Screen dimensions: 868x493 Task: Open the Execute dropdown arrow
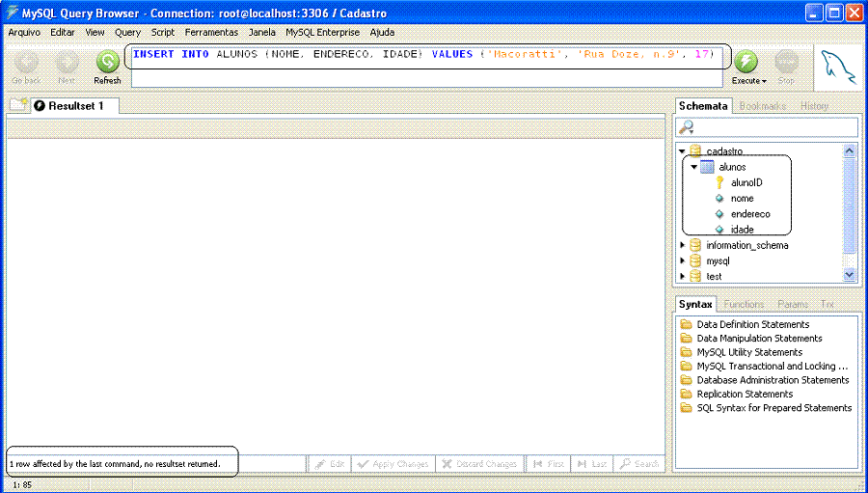coord(764,81)
